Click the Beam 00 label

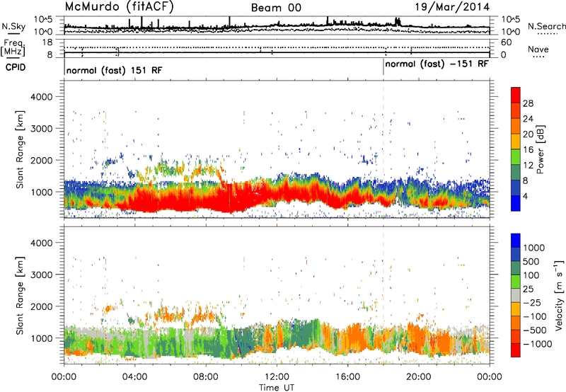point(276,8)
